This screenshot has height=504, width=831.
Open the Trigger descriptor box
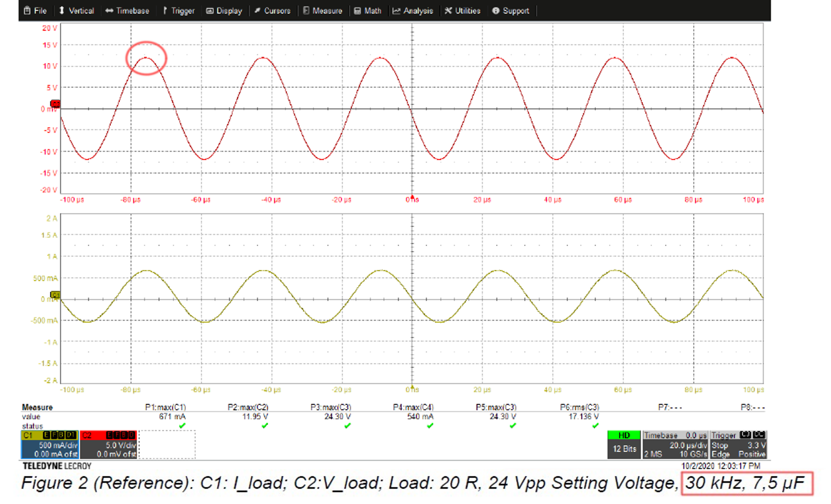click(738, 444)
